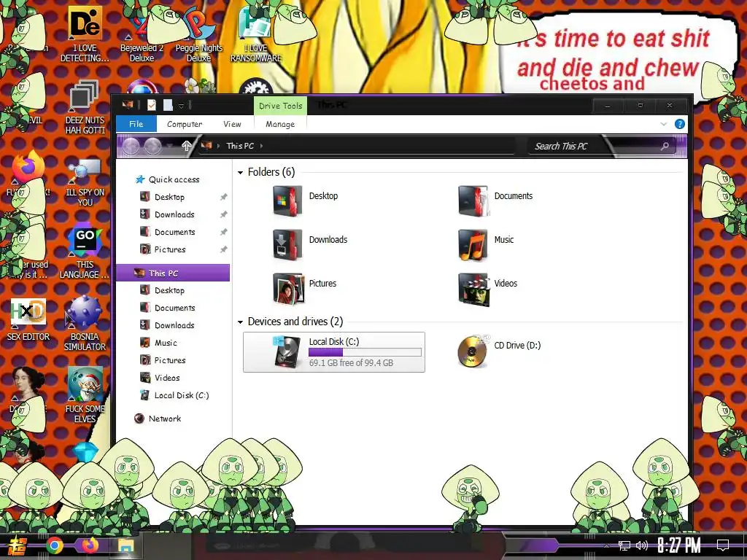The height and width of the screenshot is (560, 747).
Task: Switch to the Computer ribbon tab
Action: 185,124
